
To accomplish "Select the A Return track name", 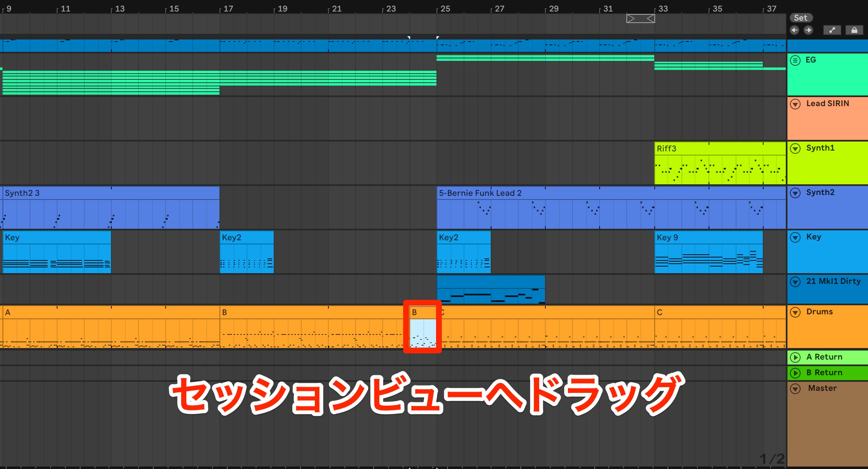I will pyautogui.click(x=824, y=357).
